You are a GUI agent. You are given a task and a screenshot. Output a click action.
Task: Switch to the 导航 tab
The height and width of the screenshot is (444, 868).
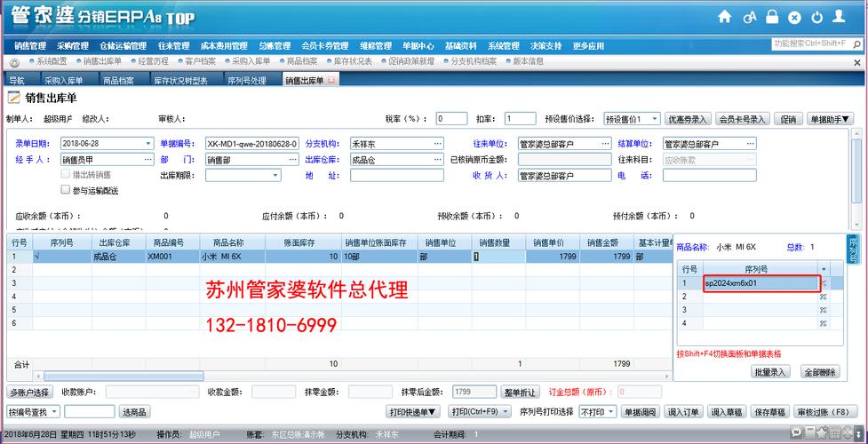click(x=17, y=80)
